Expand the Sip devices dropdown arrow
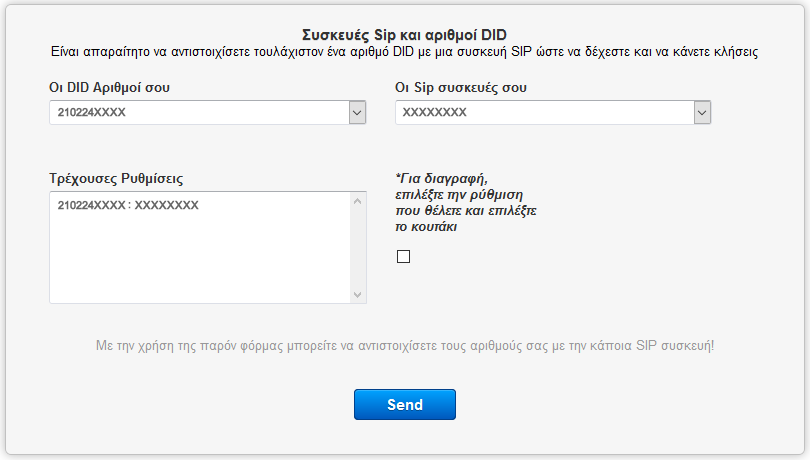This screenshot has width=810, height=460. (703, 113)
